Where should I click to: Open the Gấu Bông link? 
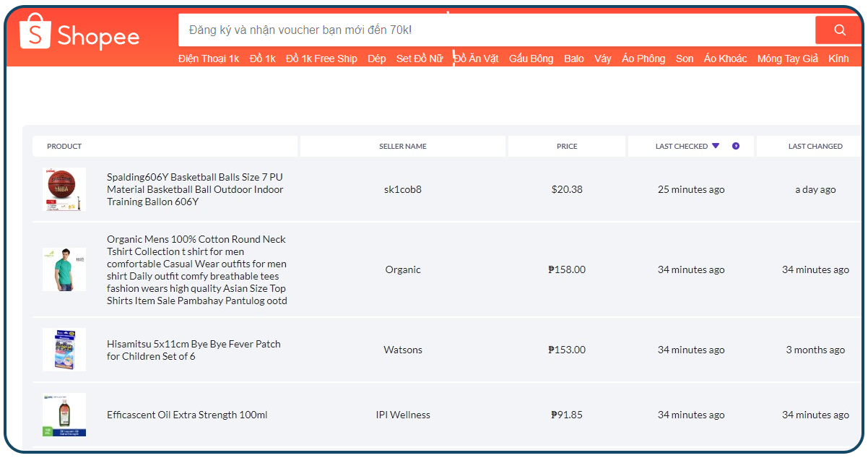(x=531, y=59)
